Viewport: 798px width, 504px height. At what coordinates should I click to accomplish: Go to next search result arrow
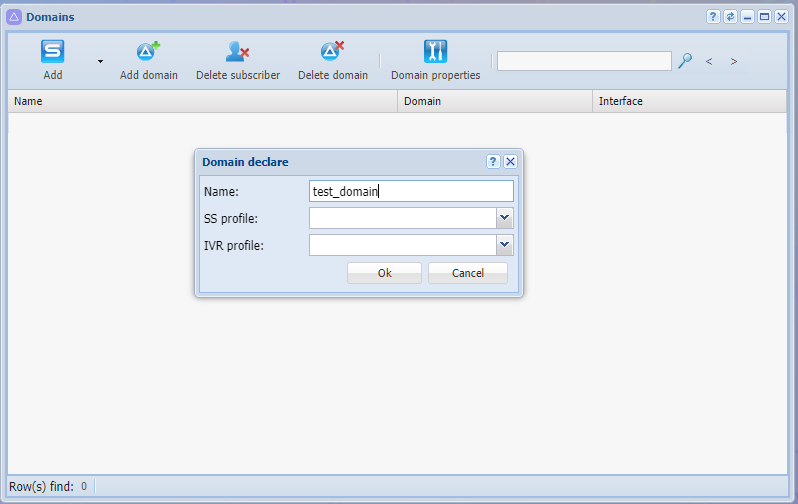(x=733, y=62)
